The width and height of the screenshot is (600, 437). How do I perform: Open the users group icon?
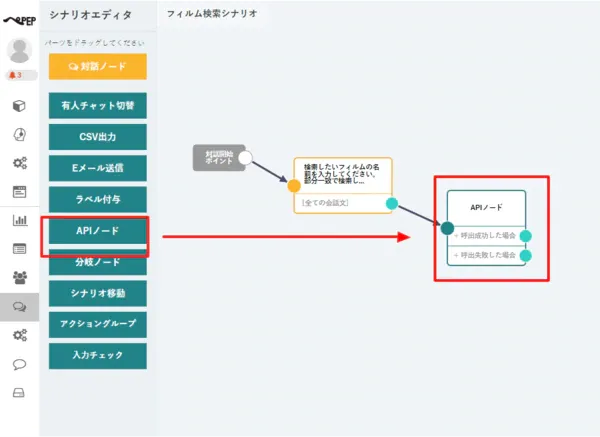pos(19,277)
